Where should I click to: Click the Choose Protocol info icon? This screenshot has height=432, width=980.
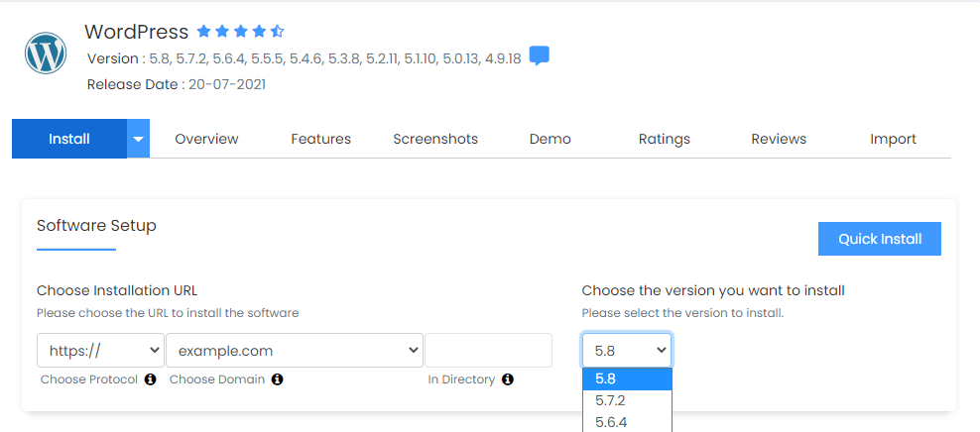pos(150,378)
